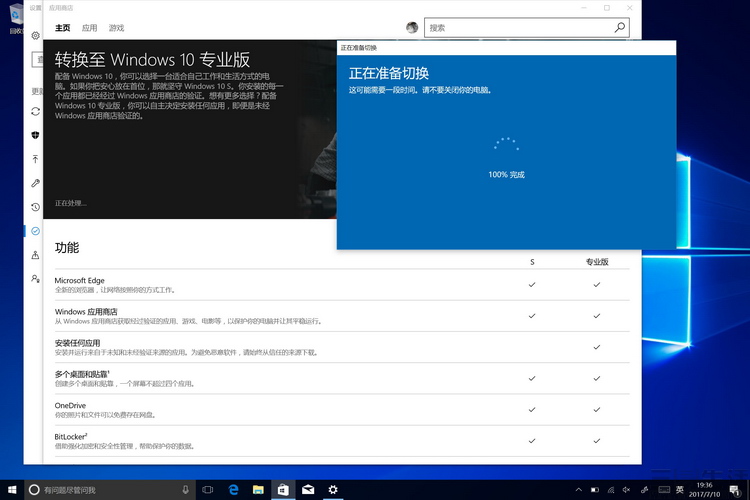Open the Action Center notification icon
Viewport: 750px width, 500px height.
pos(735,489)
